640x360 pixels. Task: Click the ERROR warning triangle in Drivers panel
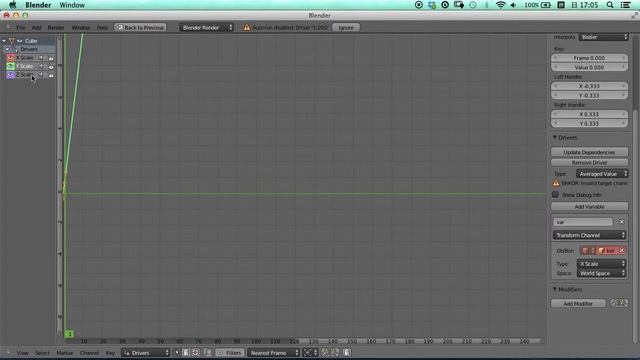556,183
